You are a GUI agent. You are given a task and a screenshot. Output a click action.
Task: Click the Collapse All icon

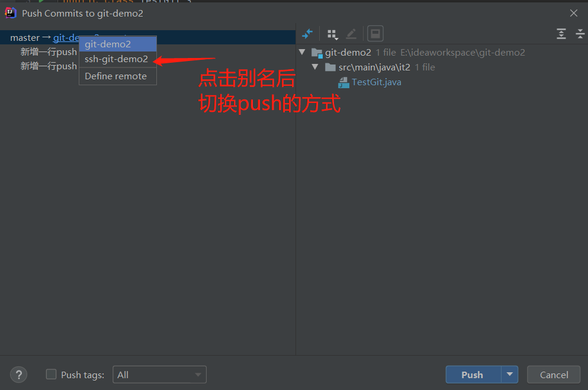click(x=580, y=34)
